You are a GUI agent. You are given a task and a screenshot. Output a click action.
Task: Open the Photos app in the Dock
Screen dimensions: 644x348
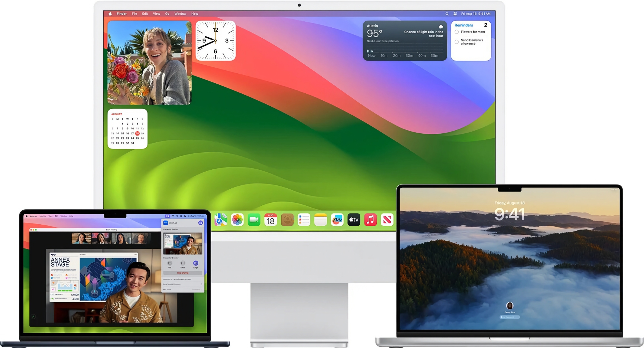237,220
